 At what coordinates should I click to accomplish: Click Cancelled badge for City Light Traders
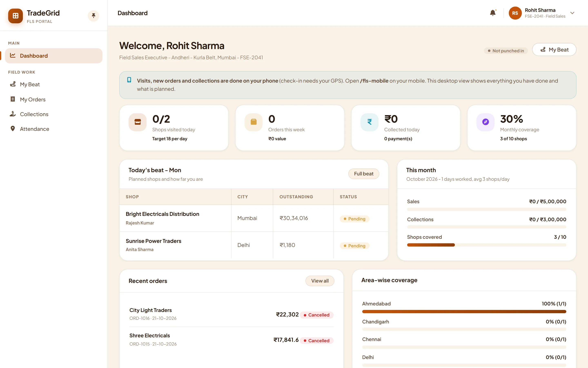(317, 315)
